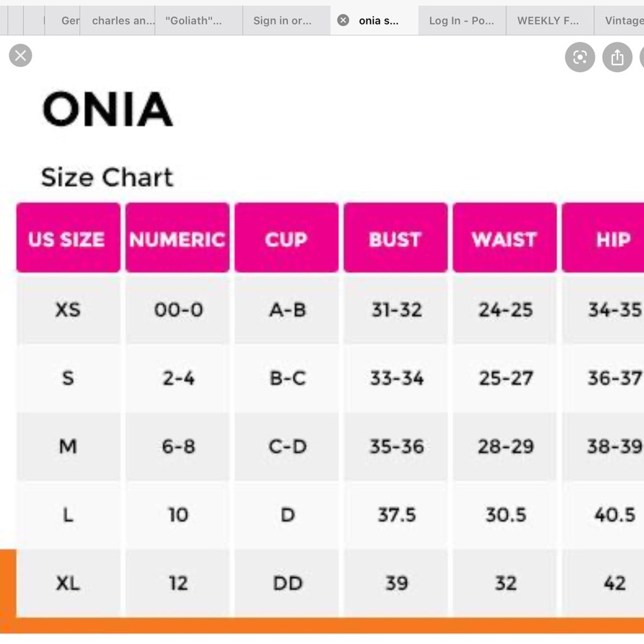Close the active onia s... tab
Viewport: 644px width, 644px height.
click(x=343, y=20)
